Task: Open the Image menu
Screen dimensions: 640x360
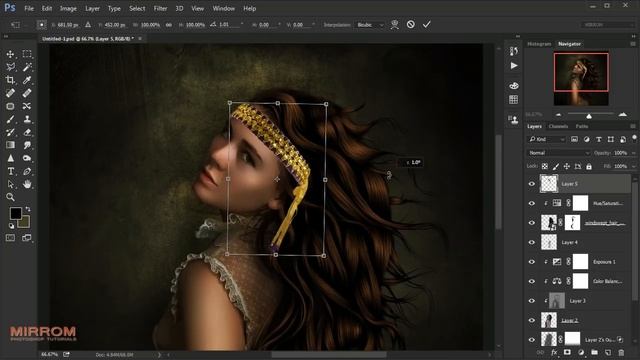Action: tap(68, 8)
